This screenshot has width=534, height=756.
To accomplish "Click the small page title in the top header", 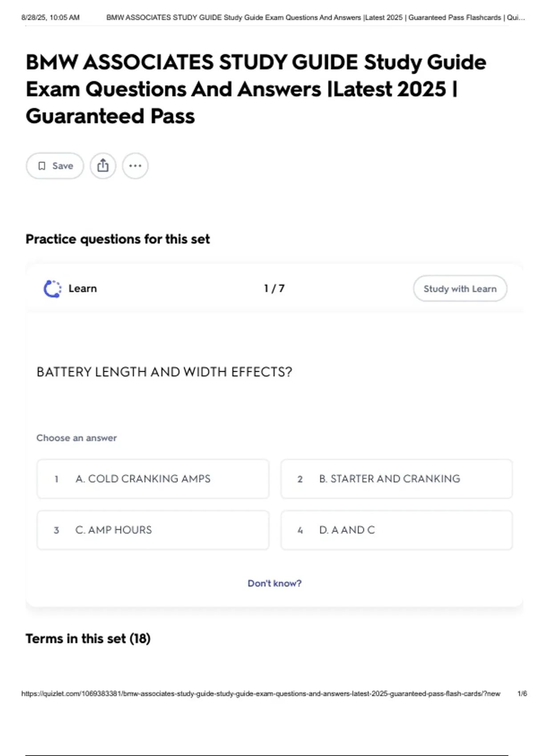I will click(315, 18).
